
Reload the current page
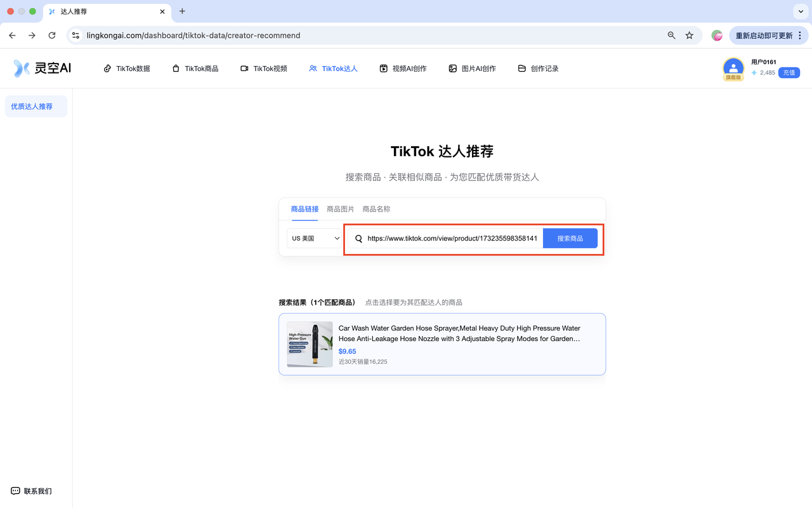(x=52, y=36)
